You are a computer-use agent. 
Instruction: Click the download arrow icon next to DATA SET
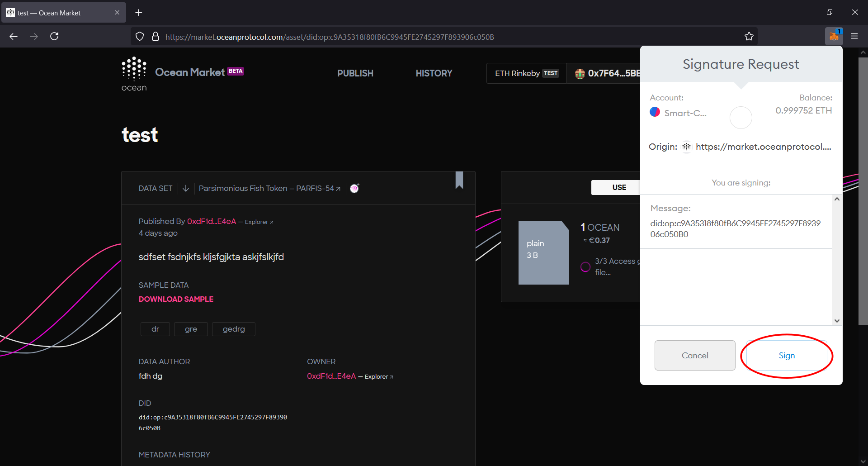[x=186, y=188]
